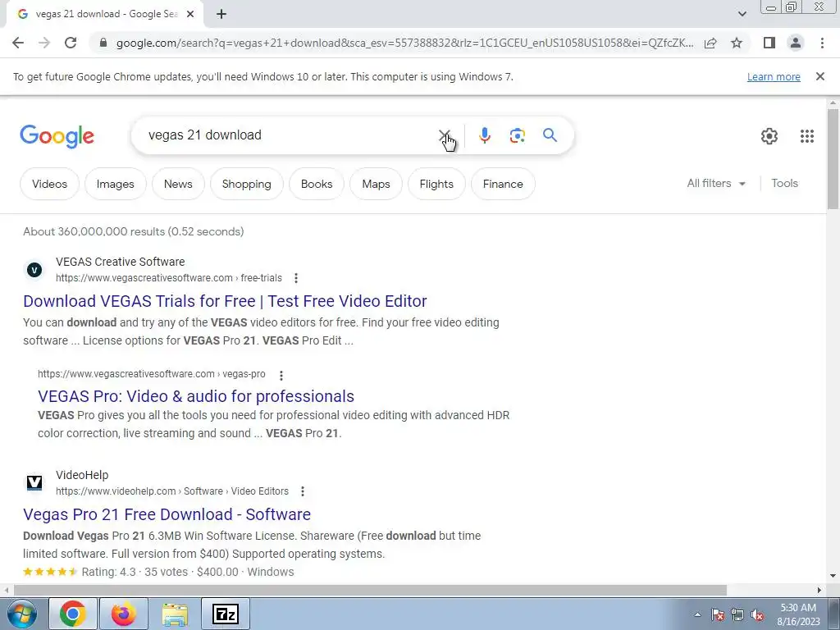This screenshot has width=840, height=630.
Task: Switch to the Finance filter
Action: [503, 184]
